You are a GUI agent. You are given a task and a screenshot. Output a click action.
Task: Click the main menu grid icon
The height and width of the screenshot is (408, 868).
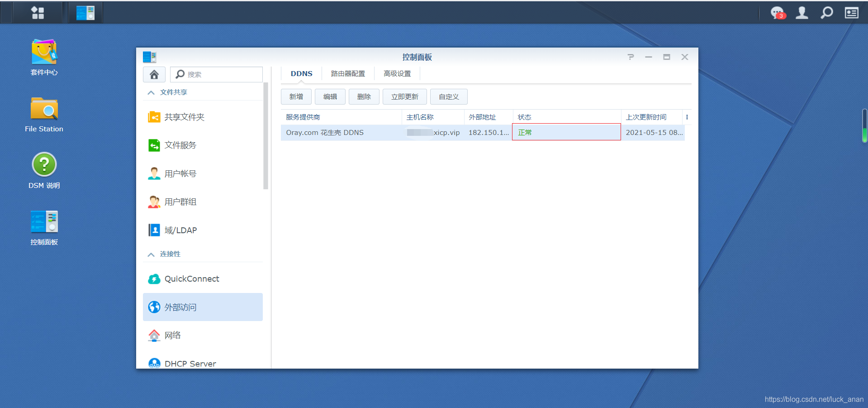[x=38, y=13]
